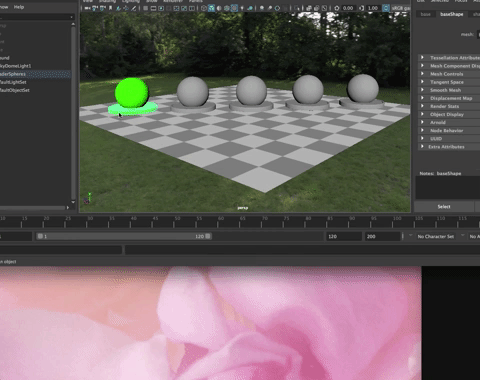Toggle the view transform highlighted icon
Viewport: 480px width, 380px height.
coord(386,8)
